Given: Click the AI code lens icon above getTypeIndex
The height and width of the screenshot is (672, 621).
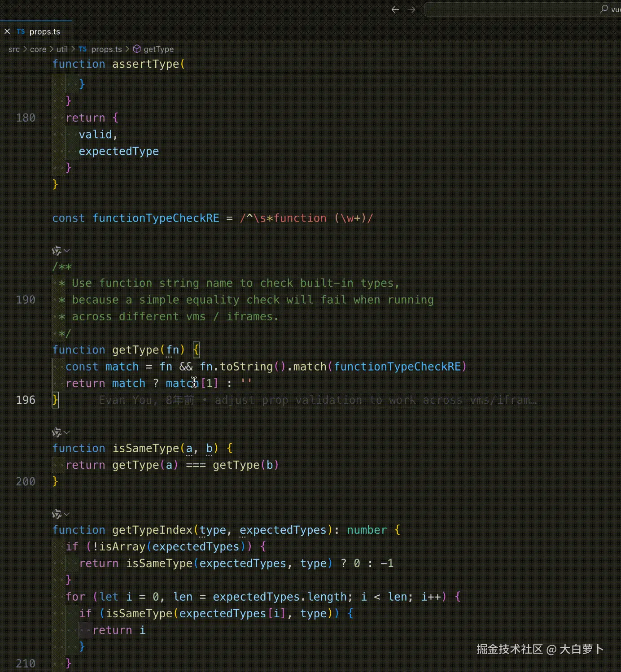Looking at the screenshot, I should [x=57, y=514].
